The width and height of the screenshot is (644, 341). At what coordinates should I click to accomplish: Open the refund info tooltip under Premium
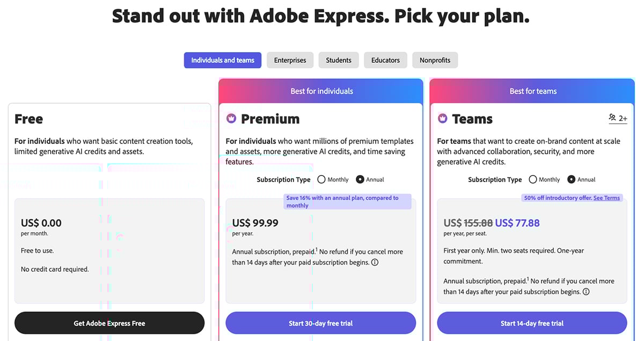(x=375, y=262)
